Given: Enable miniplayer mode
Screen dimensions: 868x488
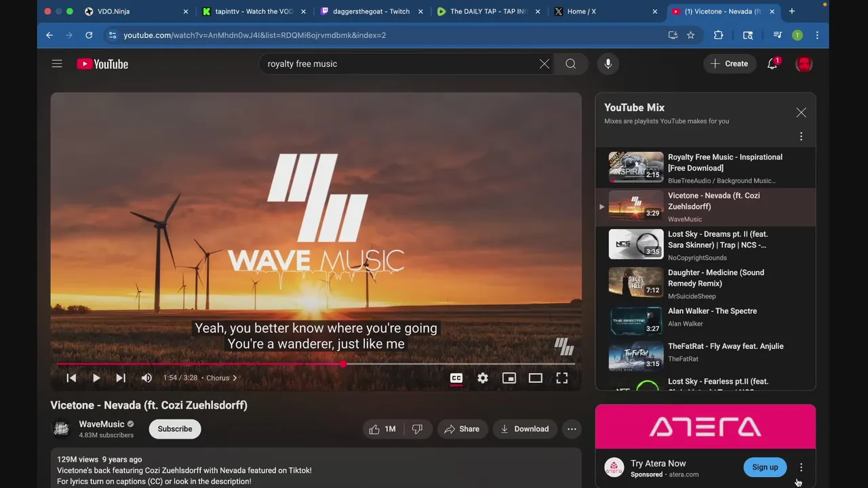Looking at the screenshot, I should (x=509, y=378).
